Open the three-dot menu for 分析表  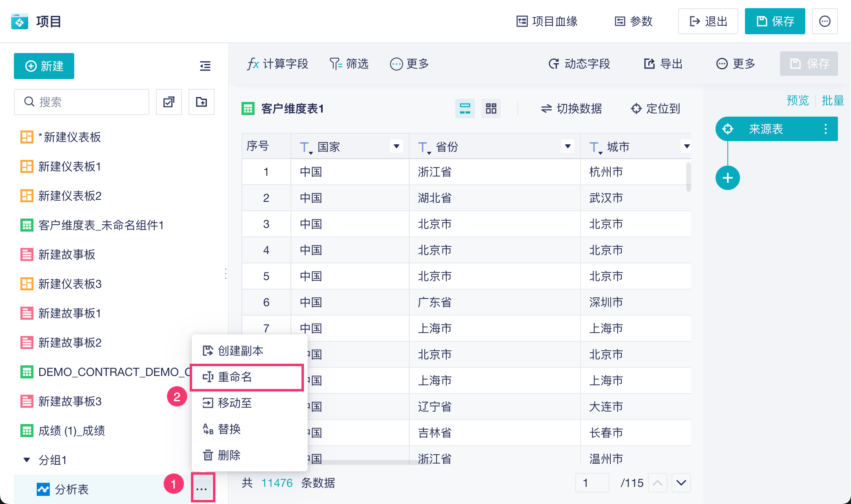coord(202,489)
